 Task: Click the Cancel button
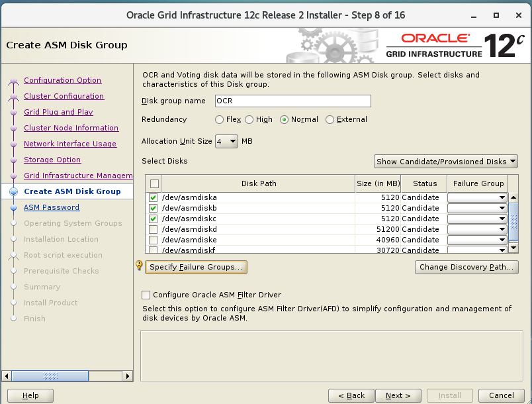(x=501, y=395)
